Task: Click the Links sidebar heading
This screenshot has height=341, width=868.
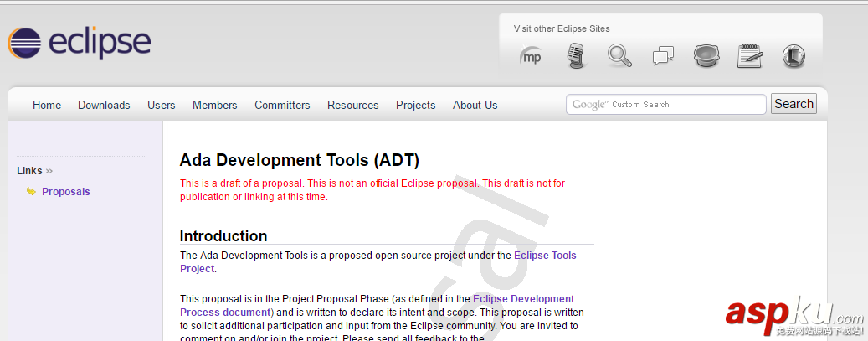Action: (29, 171)
